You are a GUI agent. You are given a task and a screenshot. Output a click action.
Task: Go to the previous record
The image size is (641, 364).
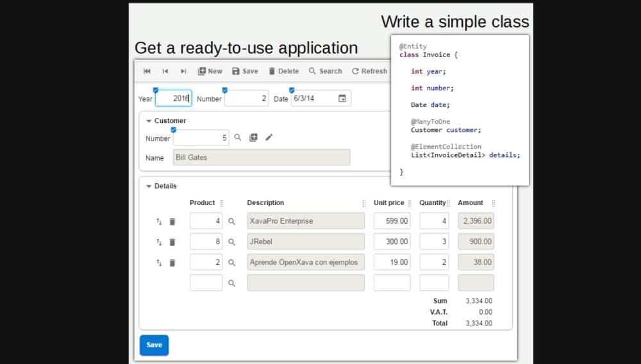pos(165,71)
